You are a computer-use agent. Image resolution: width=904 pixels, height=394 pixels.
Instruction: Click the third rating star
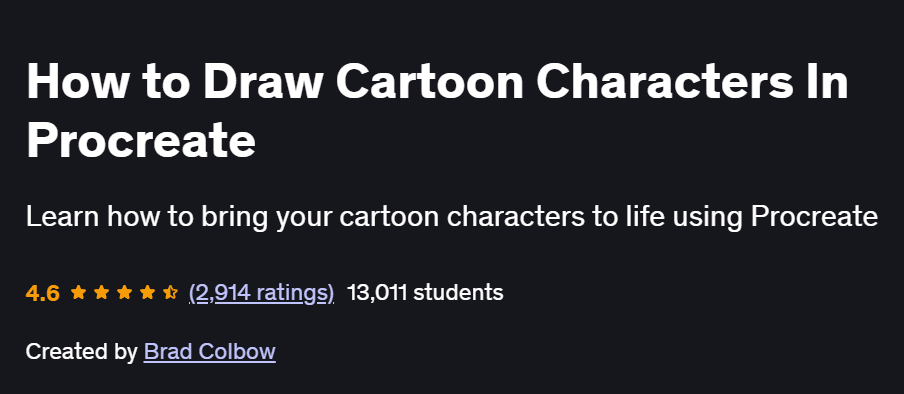tap(125, 292)
